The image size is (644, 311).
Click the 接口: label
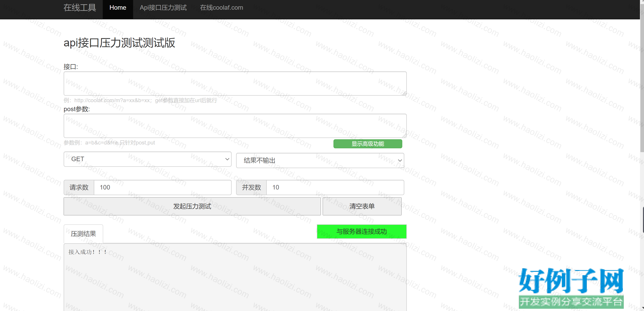[71, 67]
